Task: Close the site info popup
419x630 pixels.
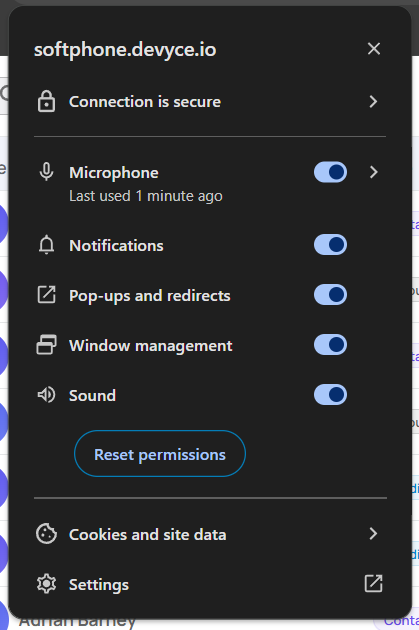Action: [x=374, y=49]
